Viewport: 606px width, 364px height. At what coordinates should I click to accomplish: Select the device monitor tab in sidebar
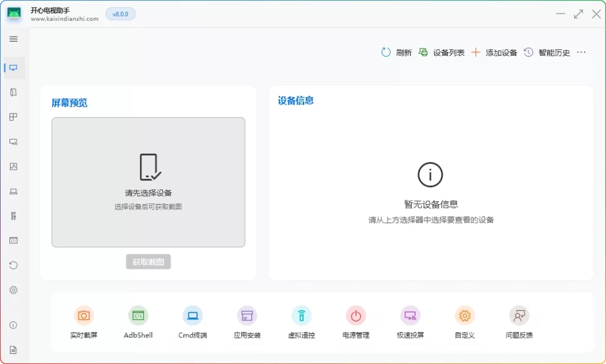pyautogui.click(x=14, y=67)
